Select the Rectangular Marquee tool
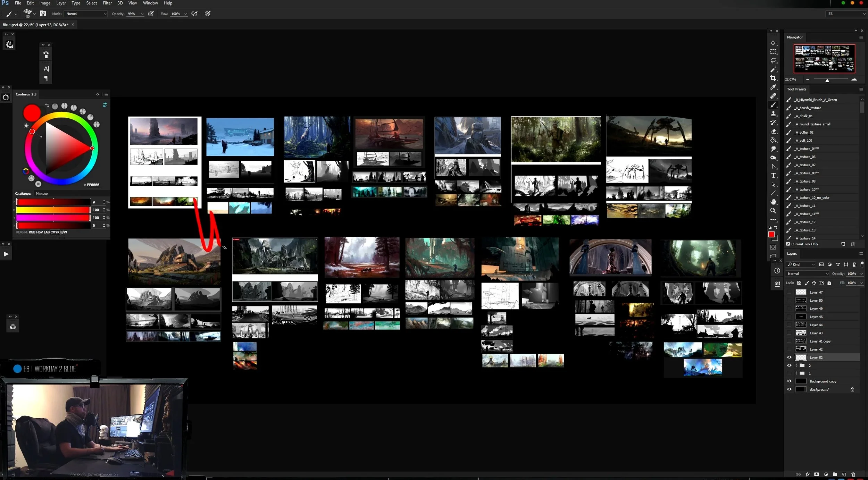The image size is (868, 480). 773,52
